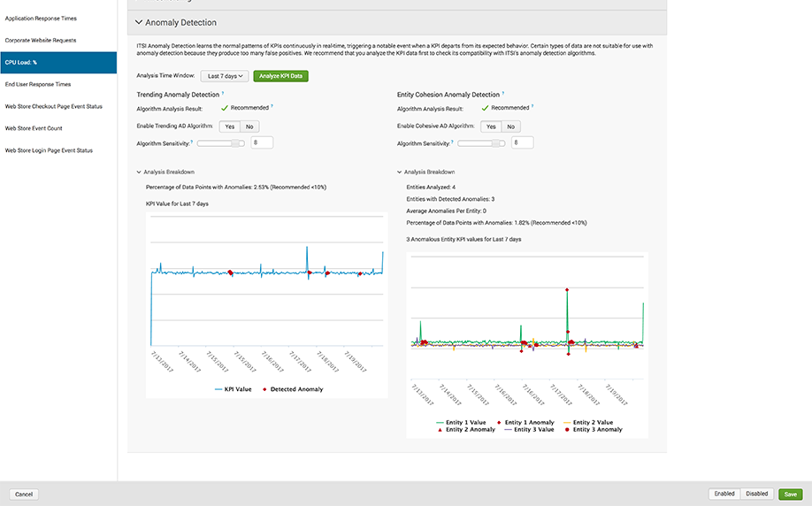
Task: Toggle KPI Value legend item
Action: [233, 389]
